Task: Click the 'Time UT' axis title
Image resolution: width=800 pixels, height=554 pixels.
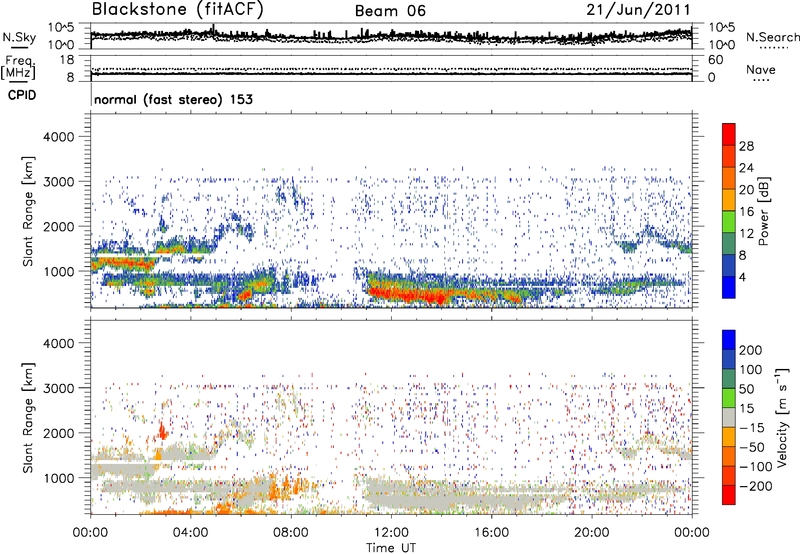Action: [391, 547]
